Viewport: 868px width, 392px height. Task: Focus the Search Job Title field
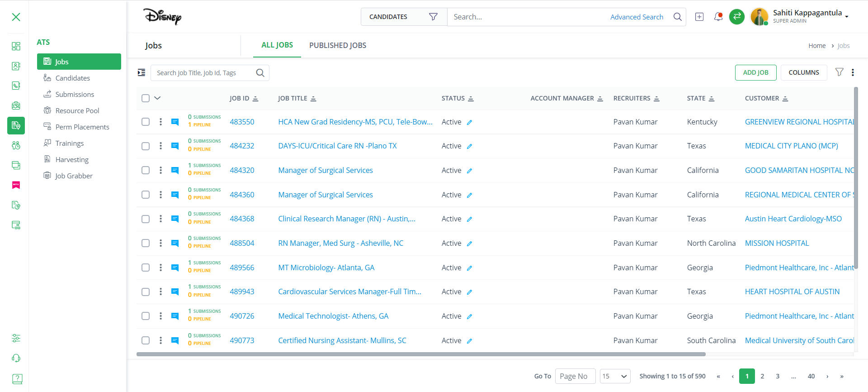click(210, 73)
